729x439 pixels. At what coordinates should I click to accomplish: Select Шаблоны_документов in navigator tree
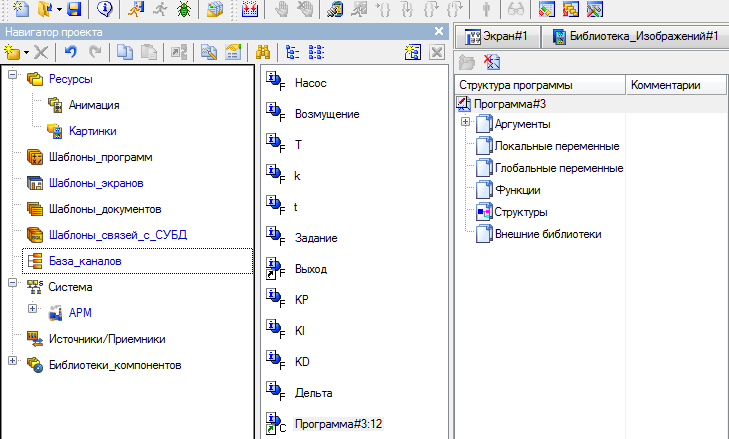point(105,209)
